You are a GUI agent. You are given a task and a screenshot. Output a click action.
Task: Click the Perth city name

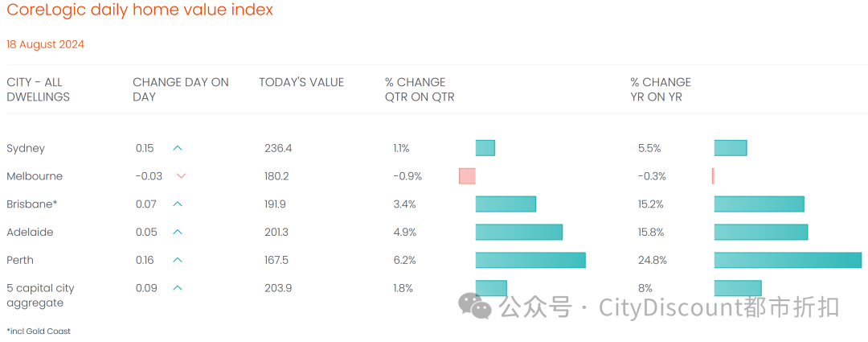(x=20, y=260)
